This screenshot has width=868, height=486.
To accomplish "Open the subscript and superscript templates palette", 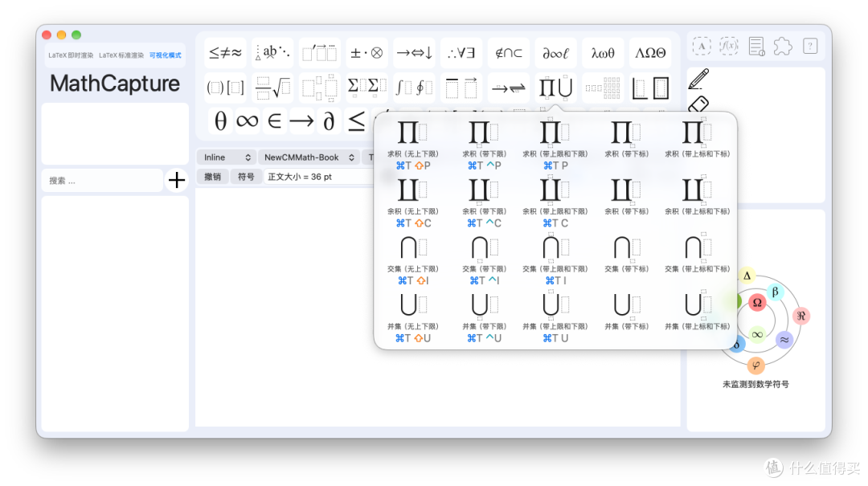I will tap(320, 88).
